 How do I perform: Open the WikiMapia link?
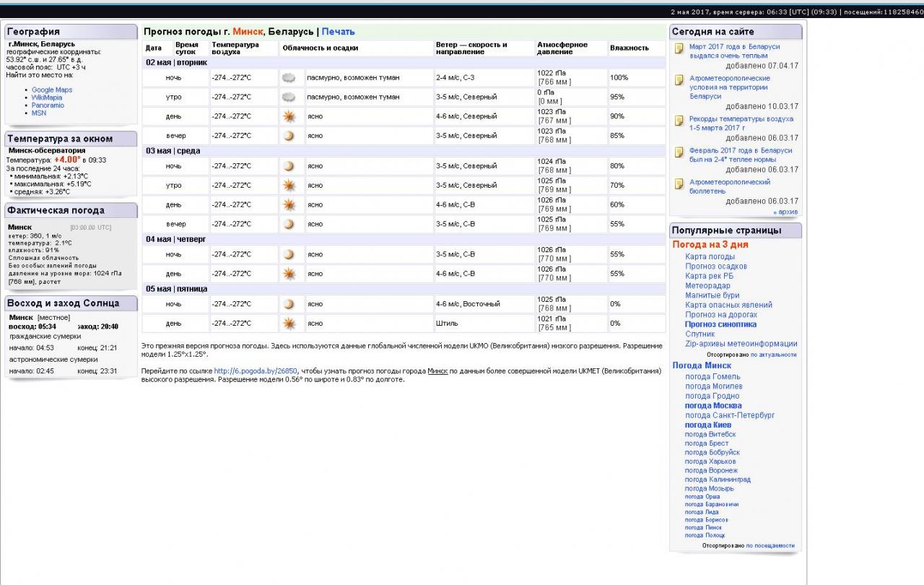tap(47, 97)
